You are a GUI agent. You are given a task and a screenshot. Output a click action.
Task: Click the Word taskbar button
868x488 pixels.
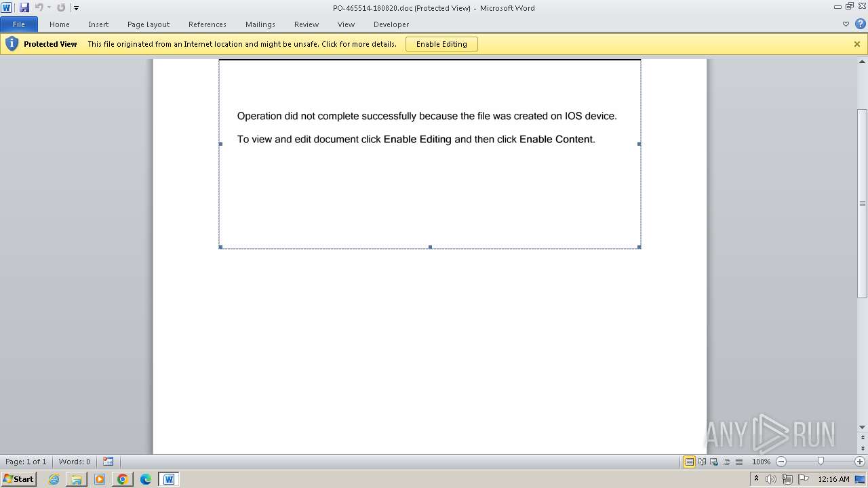169,479
